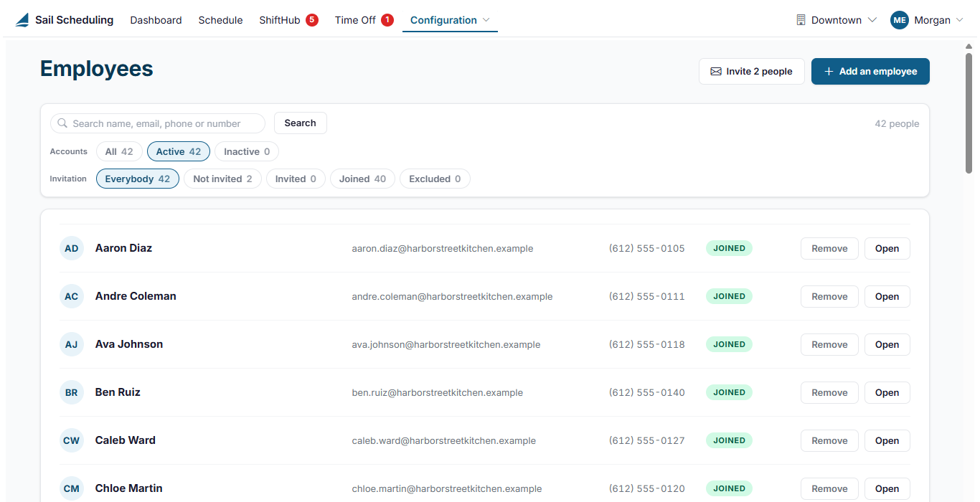The width and height of the screenshot is (980, 502).
Task: Select the Active accounts filter
Action: (179, 151)
